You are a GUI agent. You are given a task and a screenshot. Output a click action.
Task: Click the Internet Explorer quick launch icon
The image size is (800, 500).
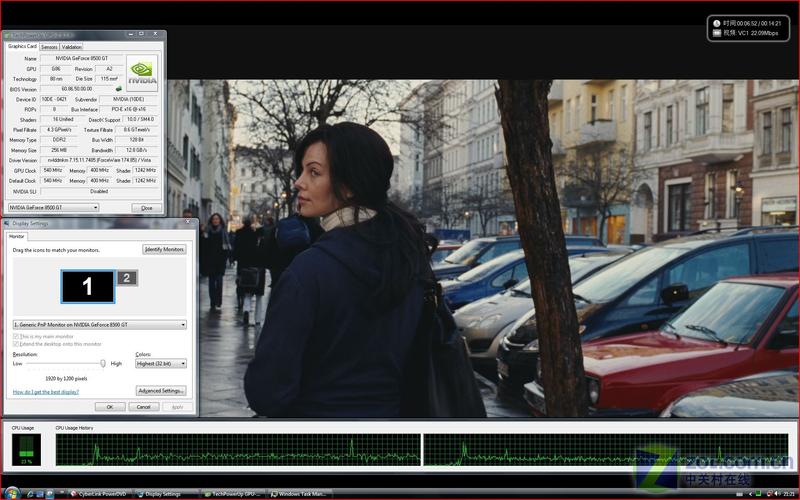click(31, 494)
